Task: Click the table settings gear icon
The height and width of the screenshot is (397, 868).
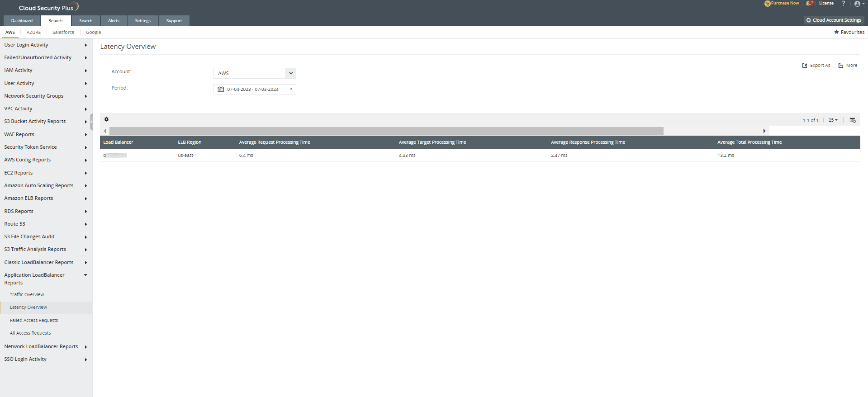Action: click(107, 119)
